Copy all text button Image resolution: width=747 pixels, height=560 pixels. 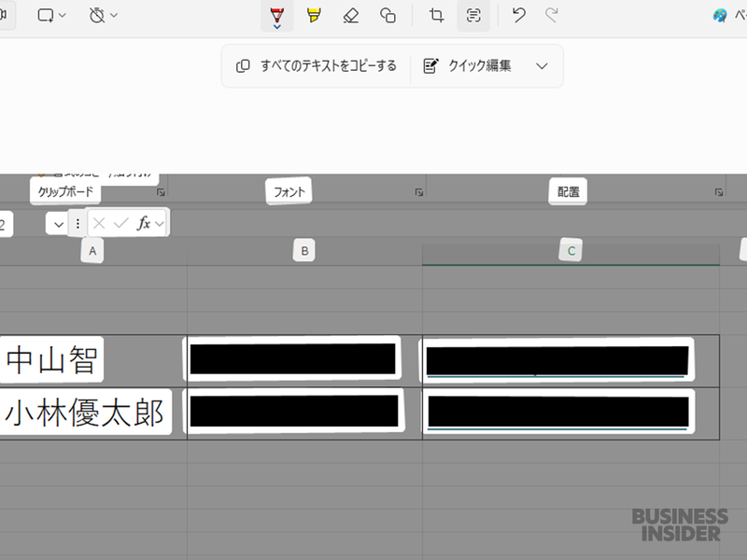pos(317,65)
